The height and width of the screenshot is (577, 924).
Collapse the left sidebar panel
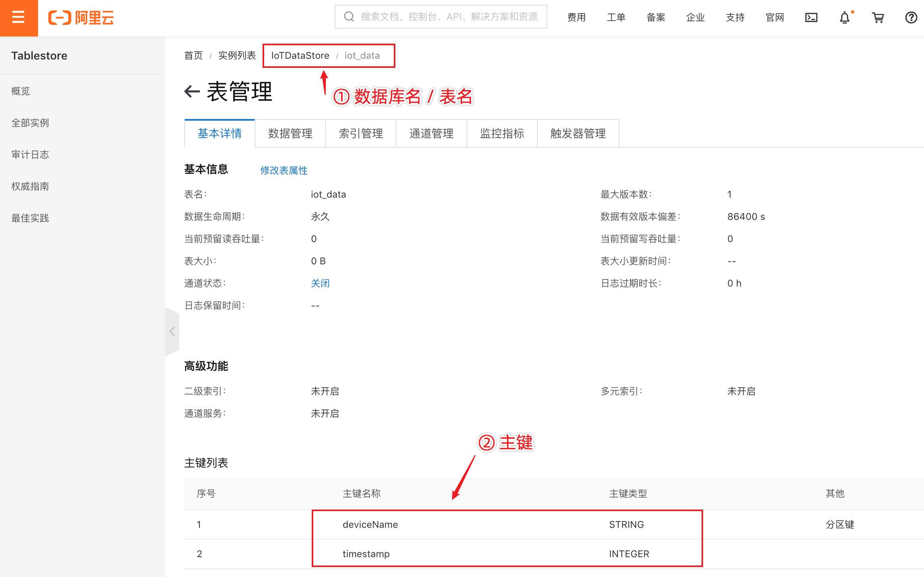172,331
